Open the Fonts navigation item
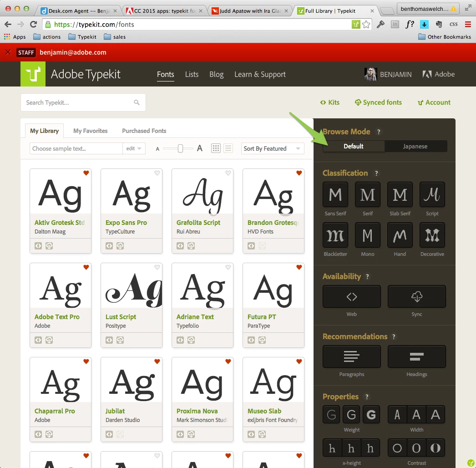The height and width of the screenshot is (468, 476). [166, 74]
